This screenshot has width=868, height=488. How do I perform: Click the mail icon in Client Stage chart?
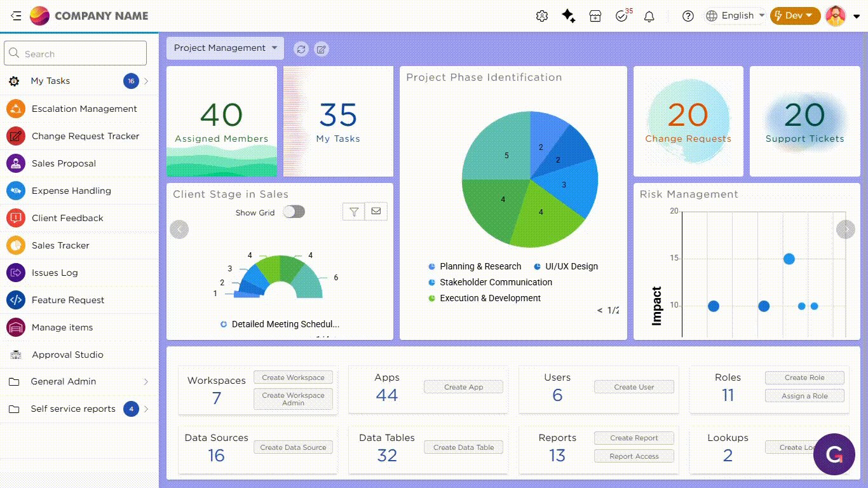[376, 212]
